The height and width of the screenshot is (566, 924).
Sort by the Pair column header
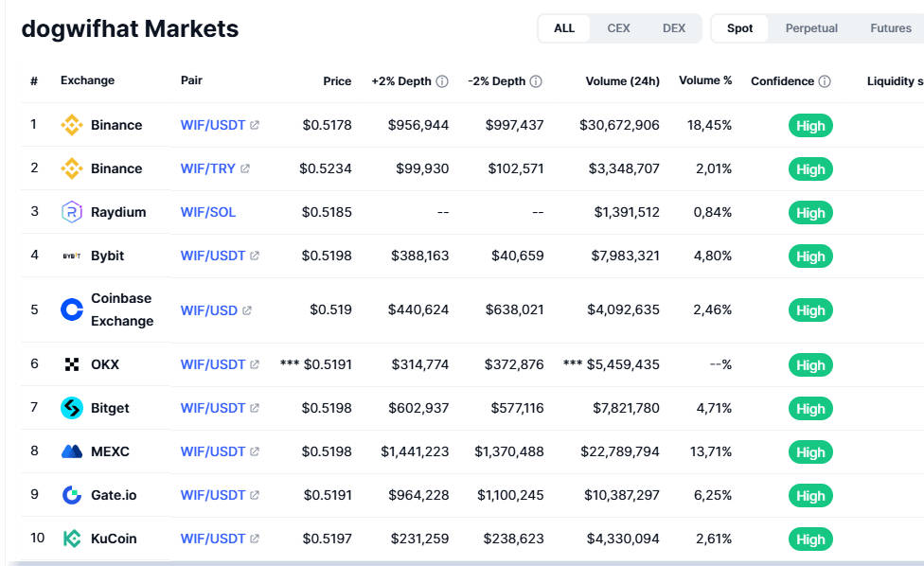[191, 80]
